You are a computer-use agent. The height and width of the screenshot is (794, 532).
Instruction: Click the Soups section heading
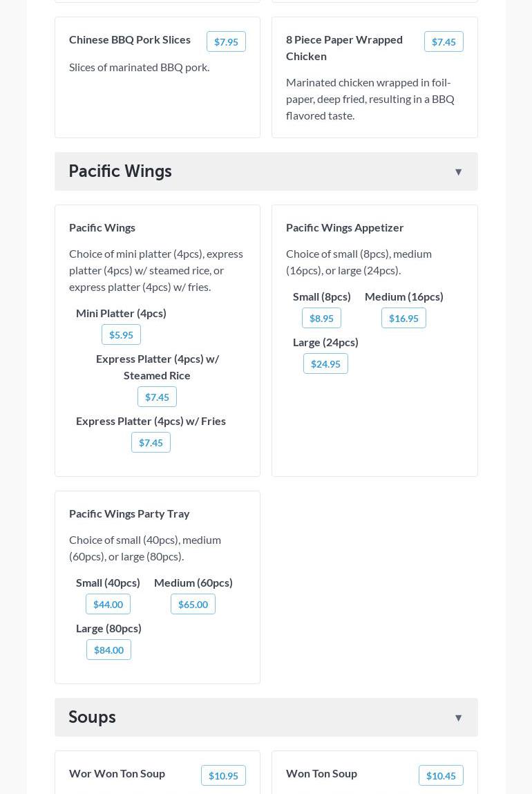(x=92, y=717)
